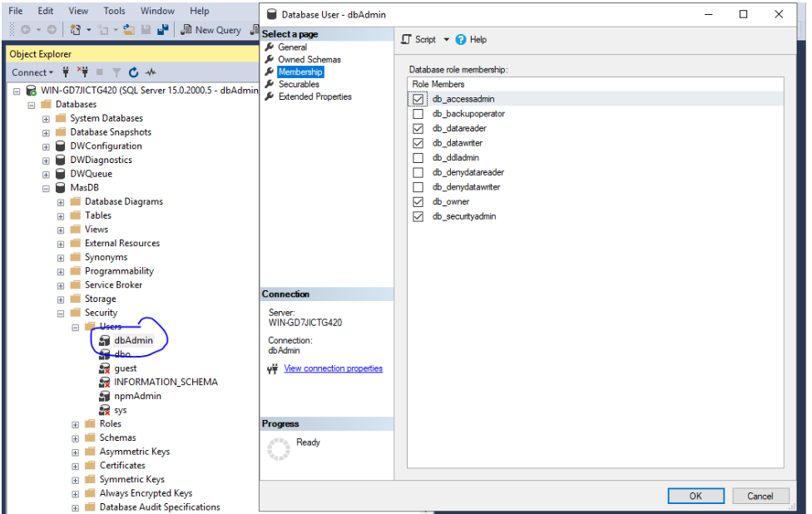Select the INFORMATION_SCHEMA user icon
812x514 pixels.
point(105,382)
